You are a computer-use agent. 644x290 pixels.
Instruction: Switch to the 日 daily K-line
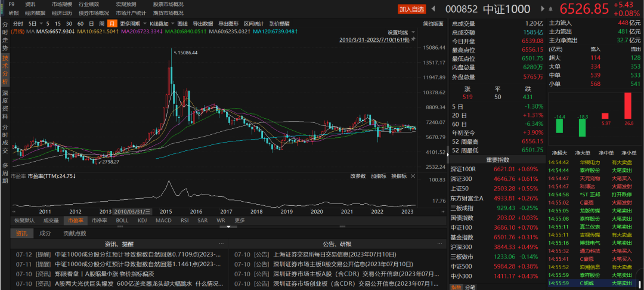tap(91, 23)
